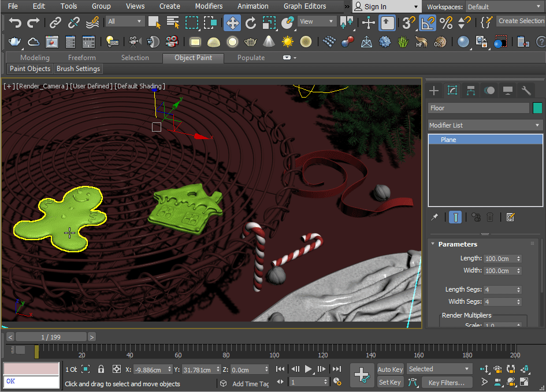Toggle Show End Result in modifier stack
Viewport: 546px width, 392px height.
456,217
